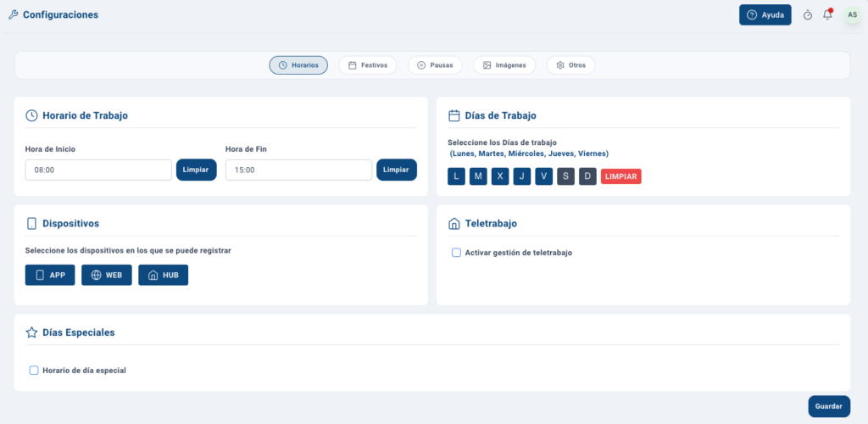Enable Activar gestión de teletrabajo checkbox
The width and height of the screenshot is (868, 424).
456,253
